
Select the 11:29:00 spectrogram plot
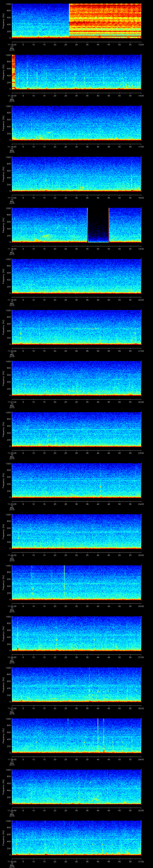(76, 786)
